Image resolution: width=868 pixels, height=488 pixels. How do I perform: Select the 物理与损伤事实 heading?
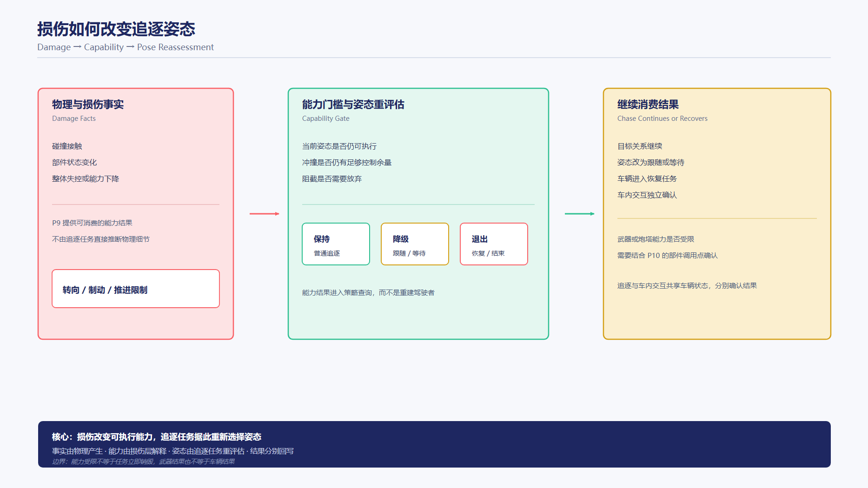[88, 105]
